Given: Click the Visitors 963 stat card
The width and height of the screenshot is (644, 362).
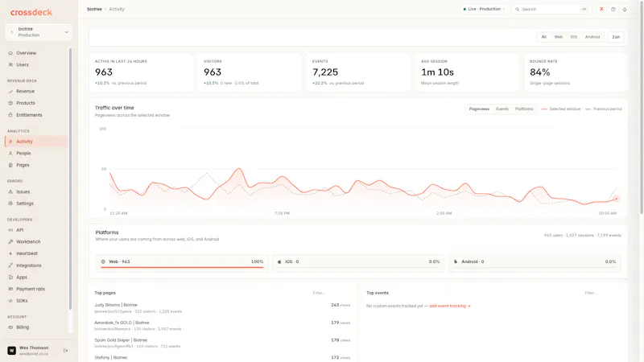Looking at the screenshot, I should coord(250,72).
